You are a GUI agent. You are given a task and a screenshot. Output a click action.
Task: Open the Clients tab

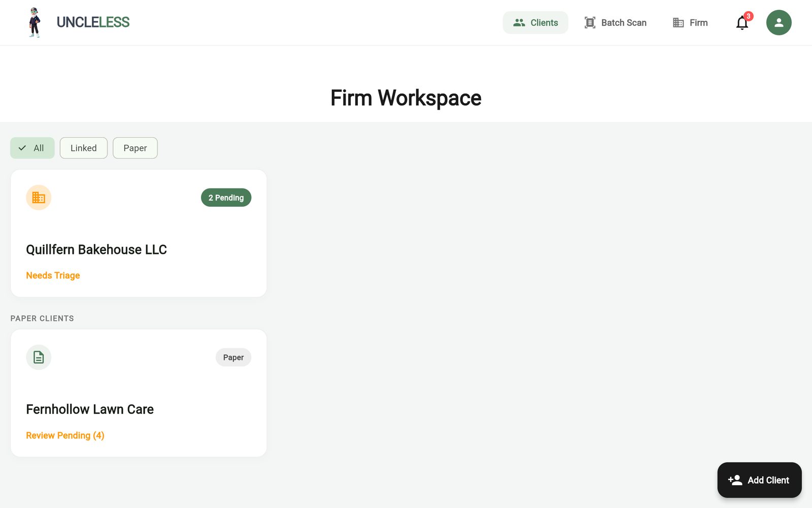pyautogui.click(x=535, y=22)
